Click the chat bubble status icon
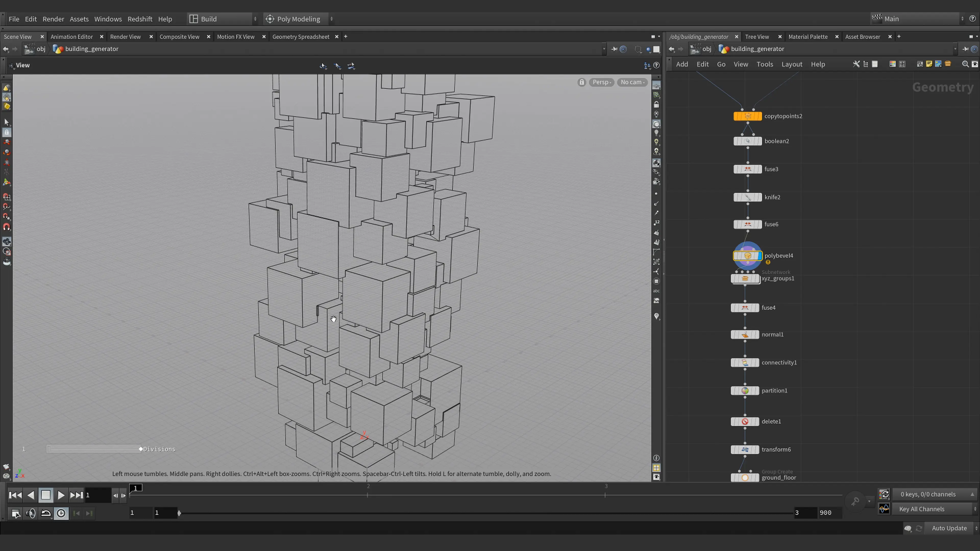The image size is (980, 551). click(x=908, y=529)
